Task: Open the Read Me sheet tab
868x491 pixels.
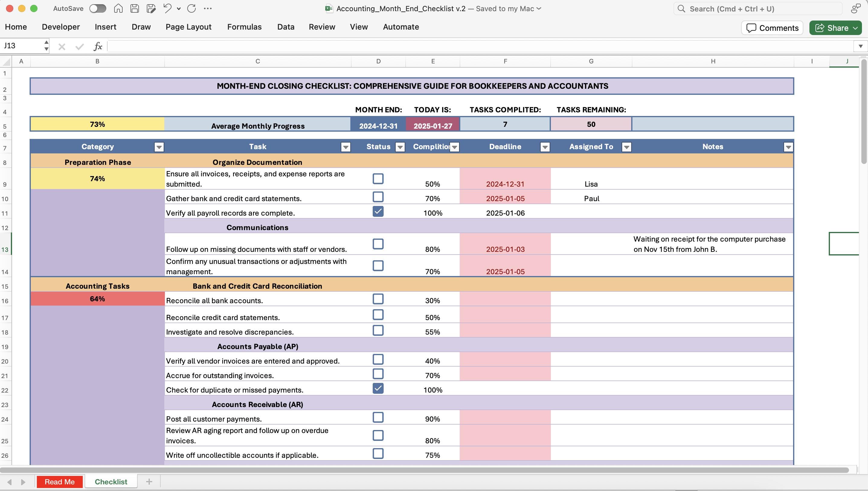Action: click(60, 482)
